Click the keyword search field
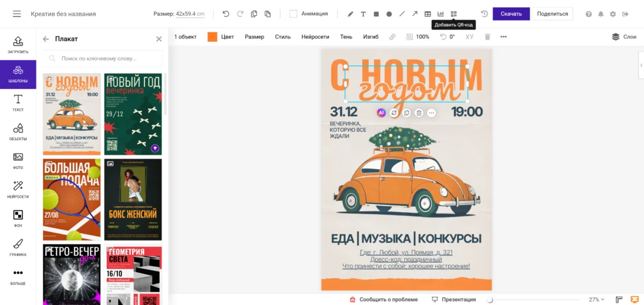 pyautogui.click(x=103, y=59)
